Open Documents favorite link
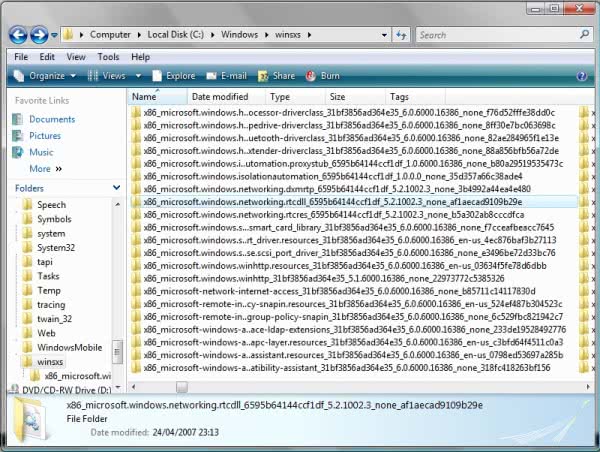 pyautogui.click(x=52, y=119)
